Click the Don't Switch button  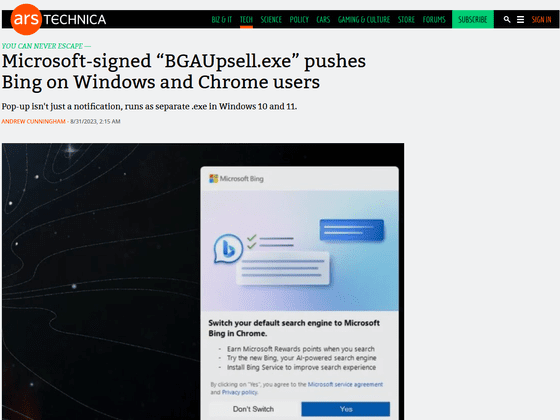click(253, 409)
